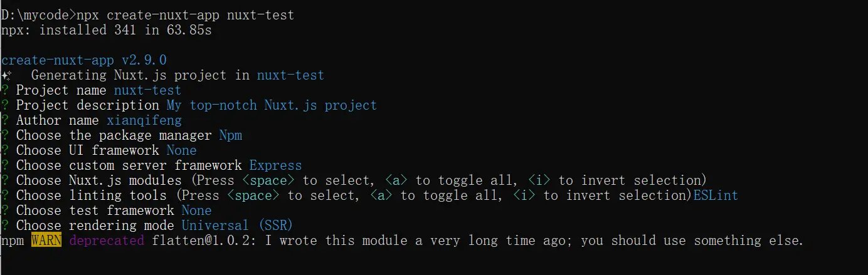Click the create-nuxt-app v2.9.0 version text
Screen dimensions: 868x275
[84, 60]
